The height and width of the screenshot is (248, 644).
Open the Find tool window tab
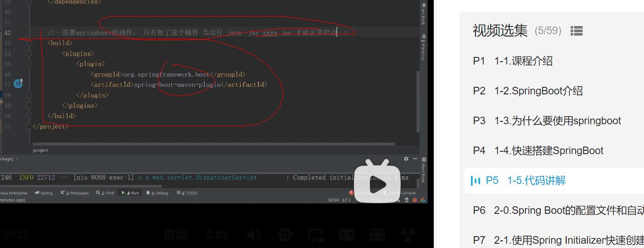click(105, 193)
